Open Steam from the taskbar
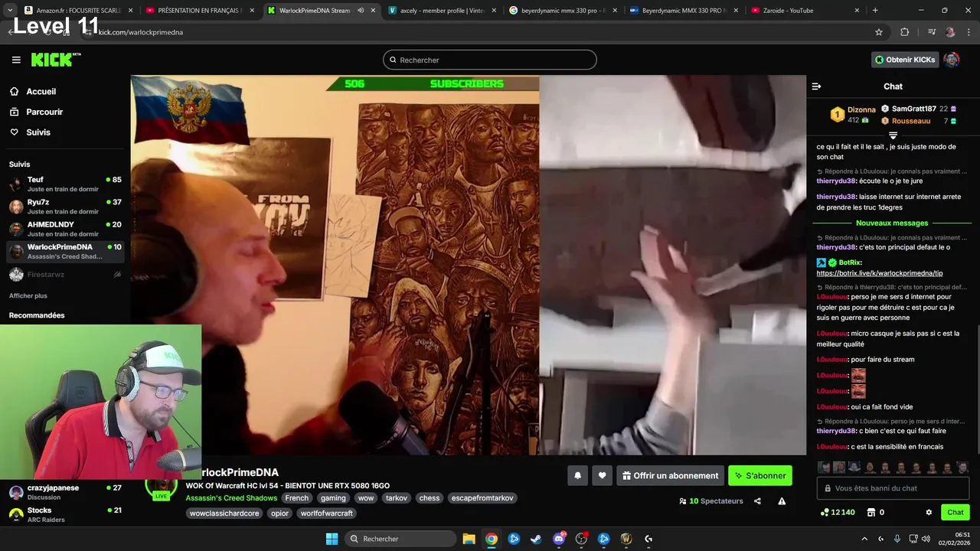Viewport: 980px width, 551px height. point(536,539)
